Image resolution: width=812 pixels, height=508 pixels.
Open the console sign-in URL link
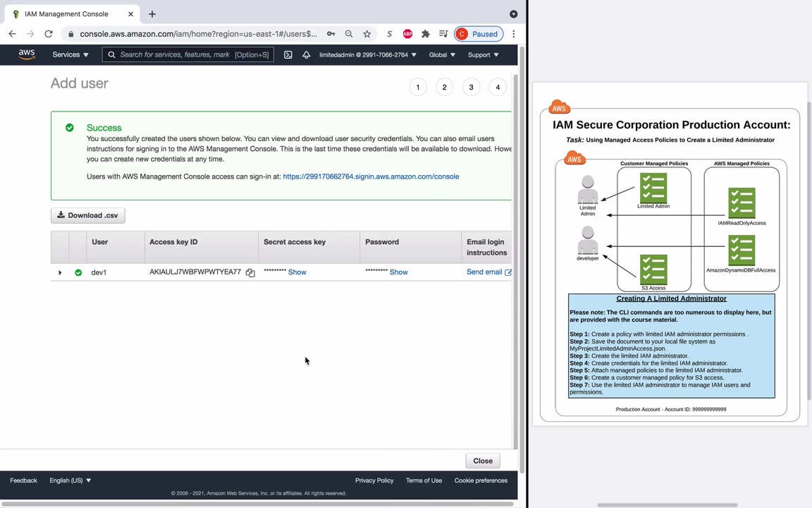click(371, 176)
